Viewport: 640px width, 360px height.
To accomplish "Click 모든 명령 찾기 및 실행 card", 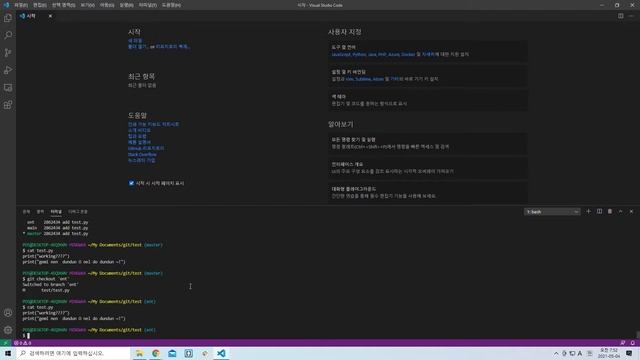I will coord(428,143).
